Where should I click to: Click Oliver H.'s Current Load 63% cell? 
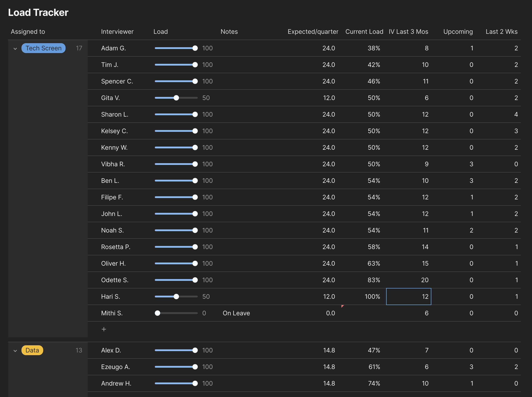(x=374, y=263)
